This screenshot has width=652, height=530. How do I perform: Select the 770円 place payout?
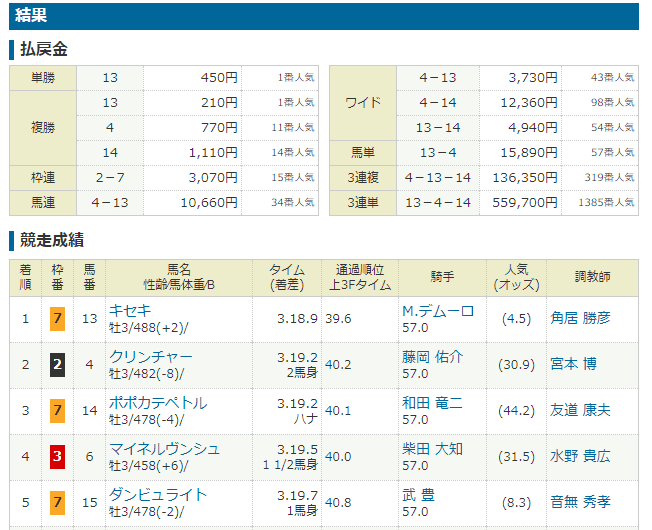click(219, 128)
